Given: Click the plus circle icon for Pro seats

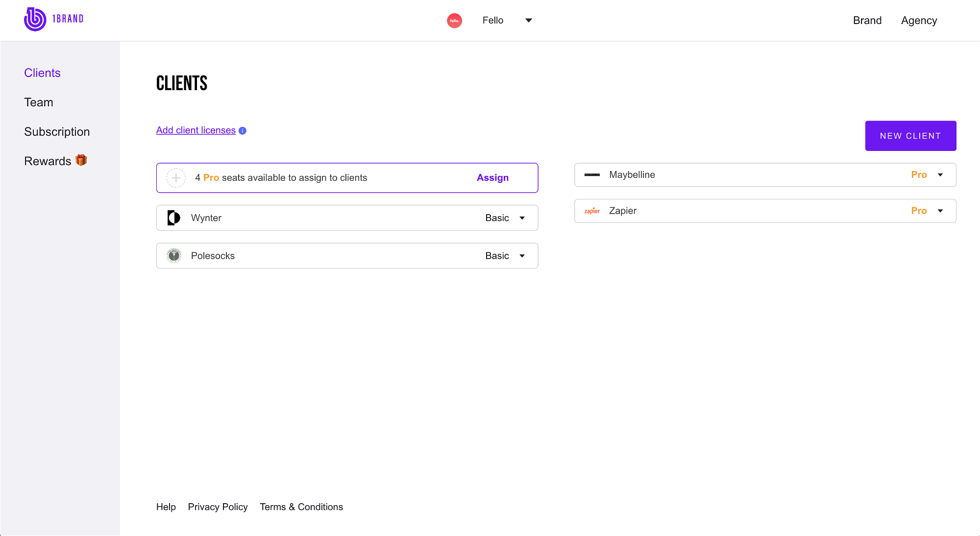Looking at the screenshot, I should pyautogui.click(x=176, y=178).
